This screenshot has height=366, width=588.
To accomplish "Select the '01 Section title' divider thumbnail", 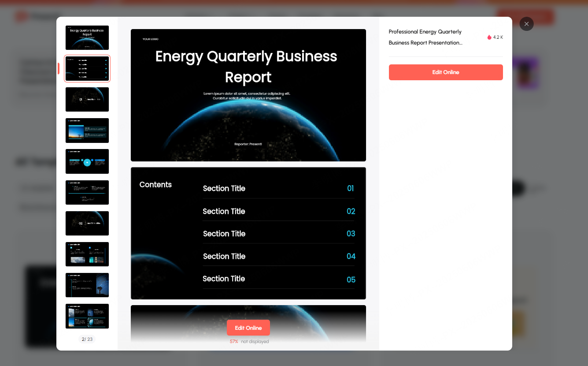I will [x=87, y=99].
